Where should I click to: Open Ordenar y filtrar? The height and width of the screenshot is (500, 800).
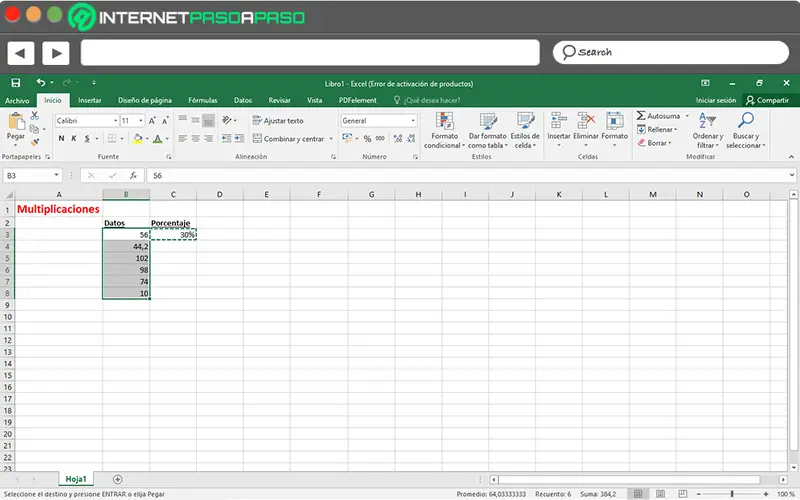tap(708, 131)
